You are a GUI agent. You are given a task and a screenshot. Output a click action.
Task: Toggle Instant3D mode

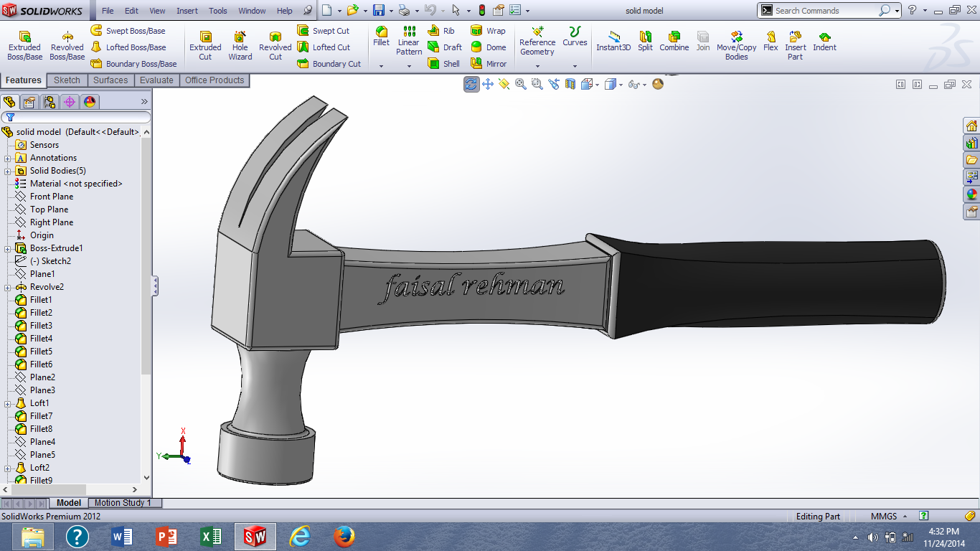click(613, 41)
